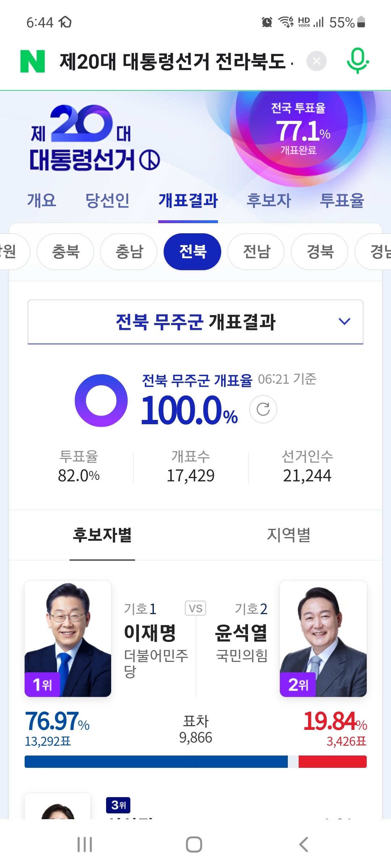Screen dimensions: 391x868
Task: Switch to the 지역별 results view
Action: pyautogui.click(x=289, y=535)
